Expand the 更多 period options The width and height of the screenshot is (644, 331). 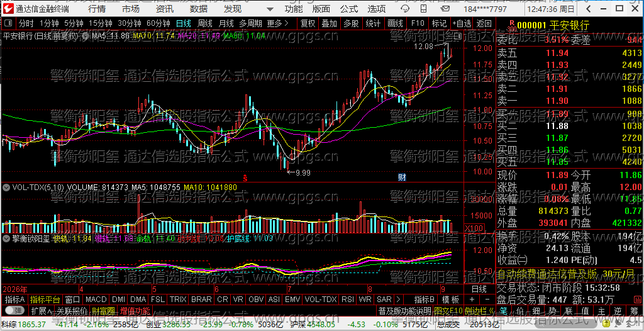coord(277,23)
